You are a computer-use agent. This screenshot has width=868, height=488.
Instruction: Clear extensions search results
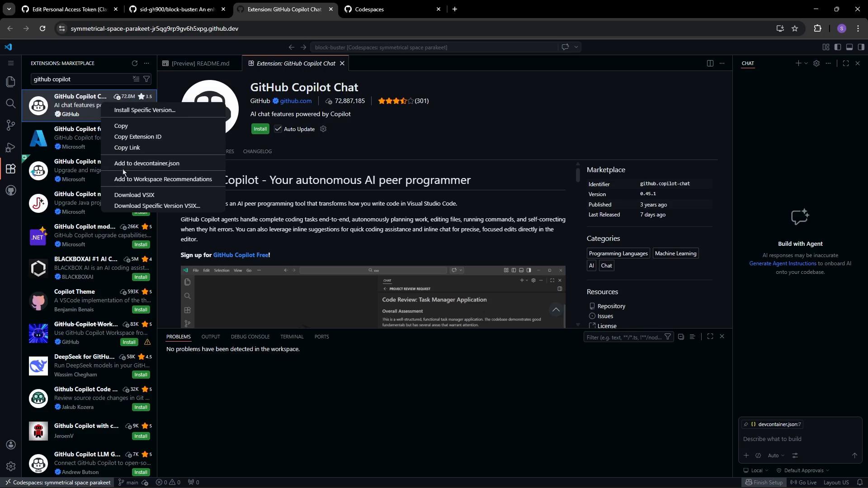point(136,79)
